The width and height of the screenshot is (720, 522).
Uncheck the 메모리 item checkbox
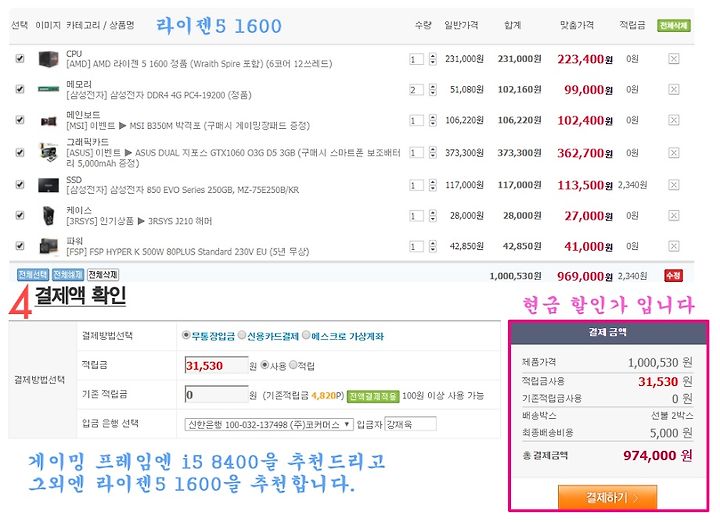[20, 89]
